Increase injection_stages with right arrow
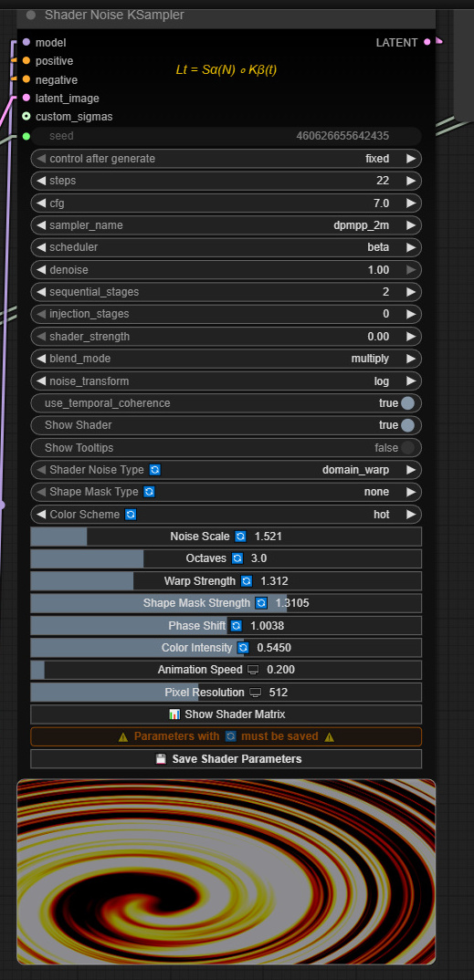This screenshot has width=474, height=980. tap(411, 314)
